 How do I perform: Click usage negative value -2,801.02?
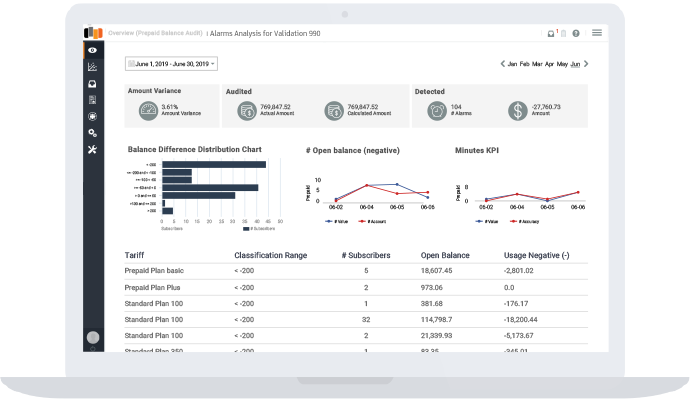[x=519, y=271]
